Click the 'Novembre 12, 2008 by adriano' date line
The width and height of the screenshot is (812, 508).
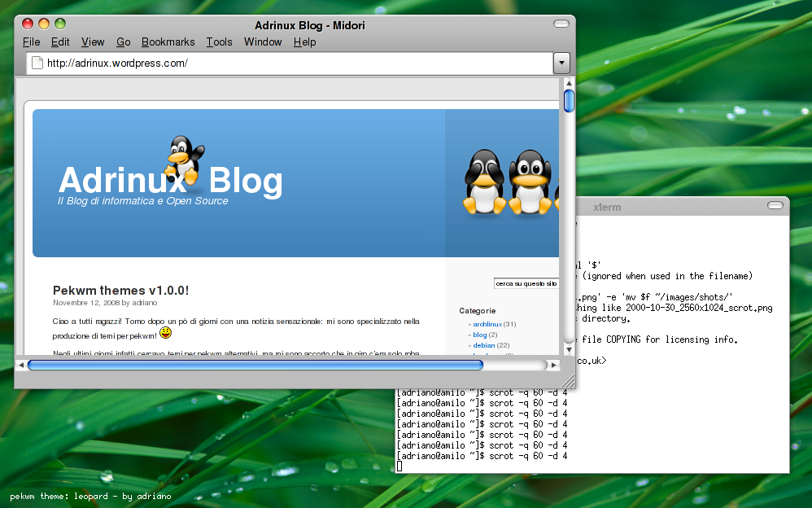point(105,303)
